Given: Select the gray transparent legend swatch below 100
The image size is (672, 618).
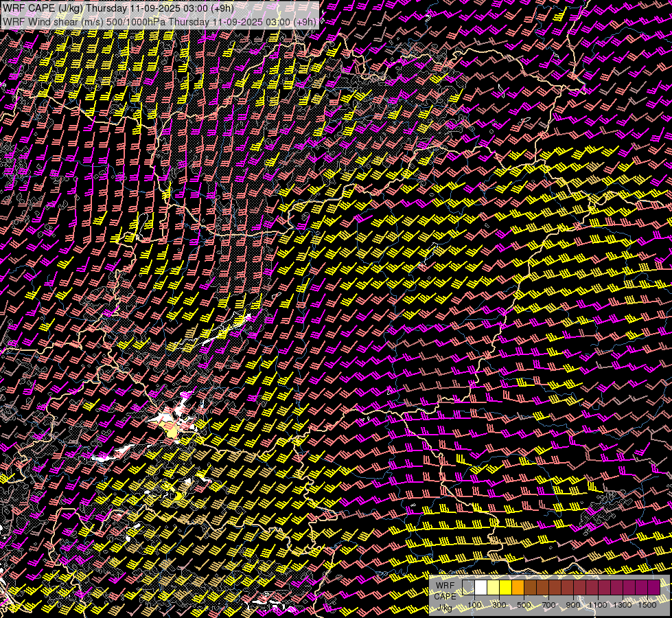Looking at the screenshot, I should point(468,588).
